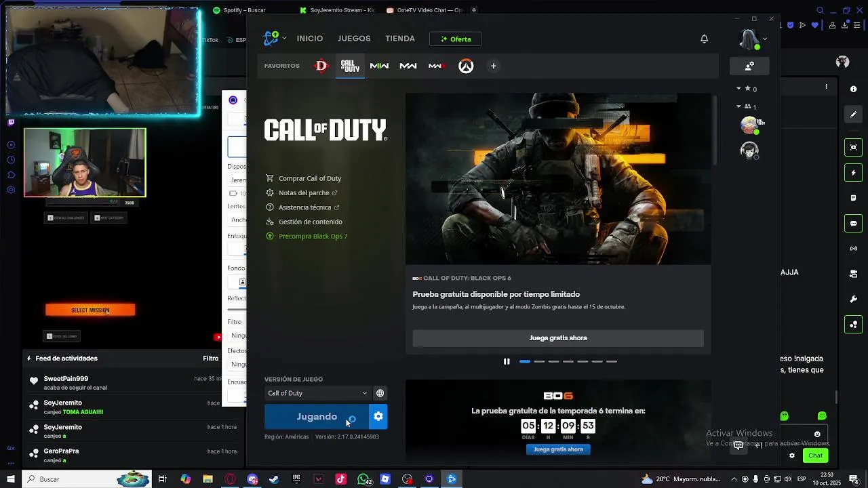Click the info icon in Kick sidebar
The width and height of the screenshot is (868, 488).
(853, 89)
